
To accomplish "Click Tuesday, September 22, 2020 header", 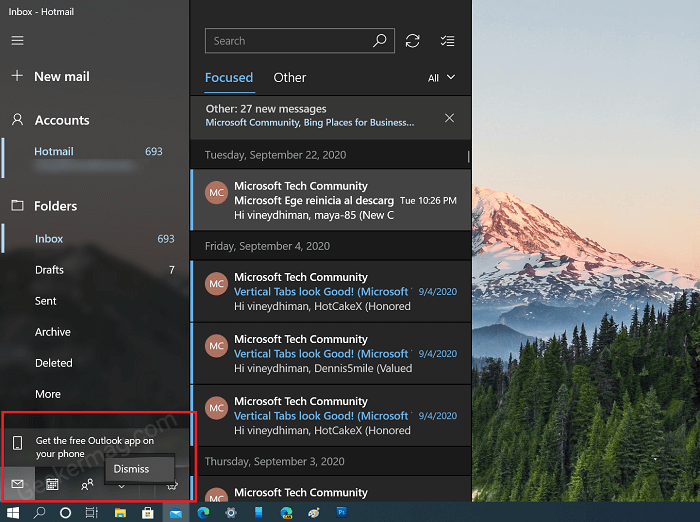I will click(275, 155).
